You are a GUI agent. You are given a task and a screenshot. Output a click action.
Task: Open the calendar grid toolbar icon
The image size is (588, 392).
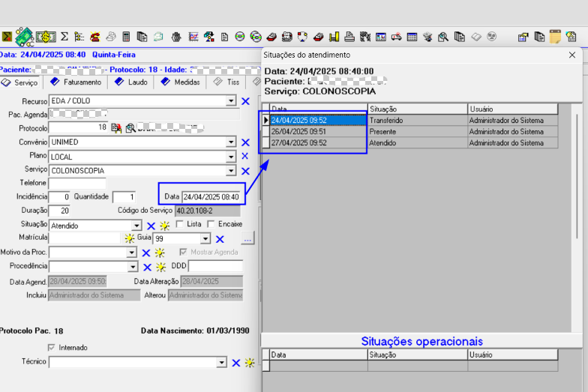[x=412, y=37]
